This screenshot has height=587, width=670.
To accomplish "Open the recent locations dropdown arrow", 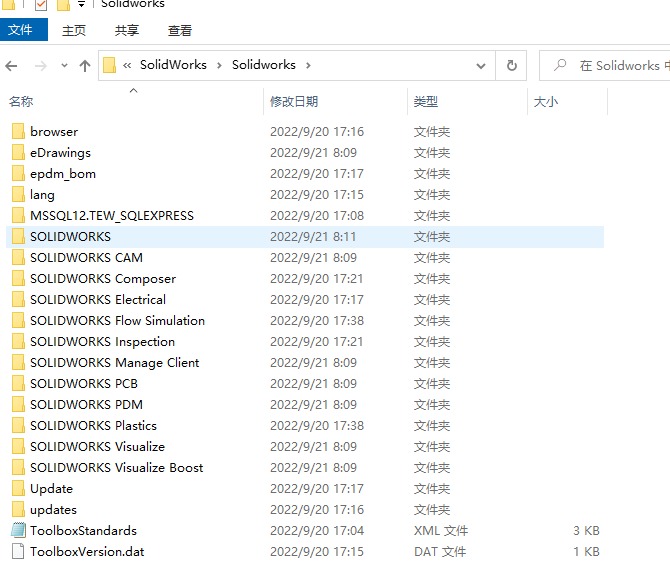I will pos(64,66).
